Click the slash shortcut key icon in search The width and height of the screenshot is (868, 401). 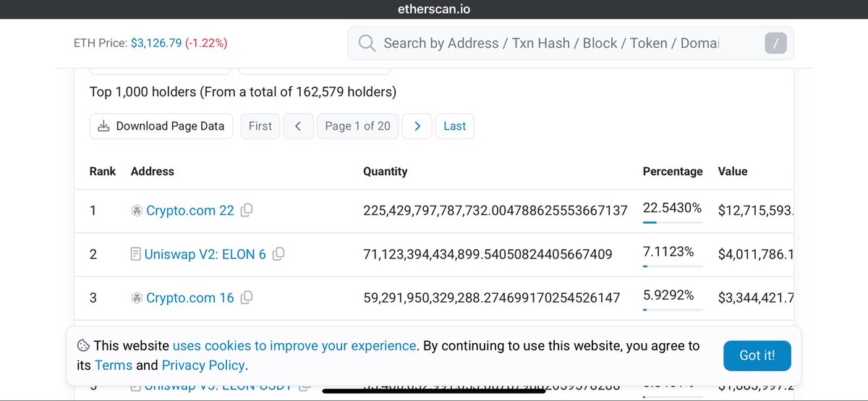pyautogui.click(x=775, y=43)
